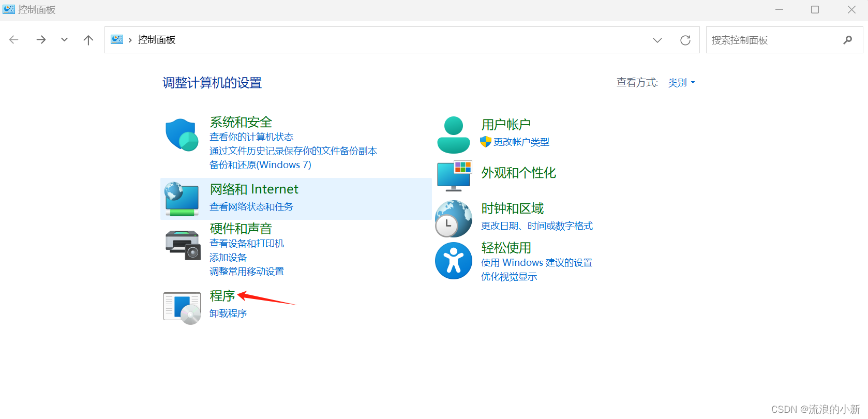
Task: Click the 控制面板 breadcrumb in address bar
Action: [157, 40]
